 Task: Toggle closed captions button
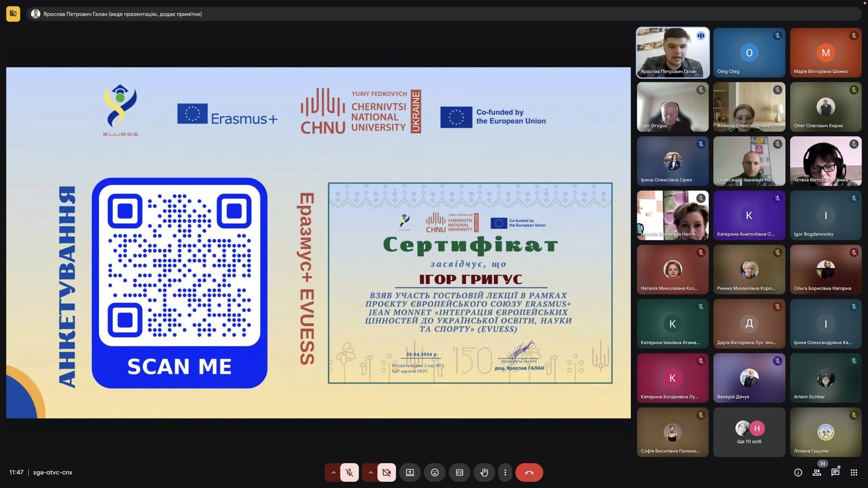pos(459,472)
